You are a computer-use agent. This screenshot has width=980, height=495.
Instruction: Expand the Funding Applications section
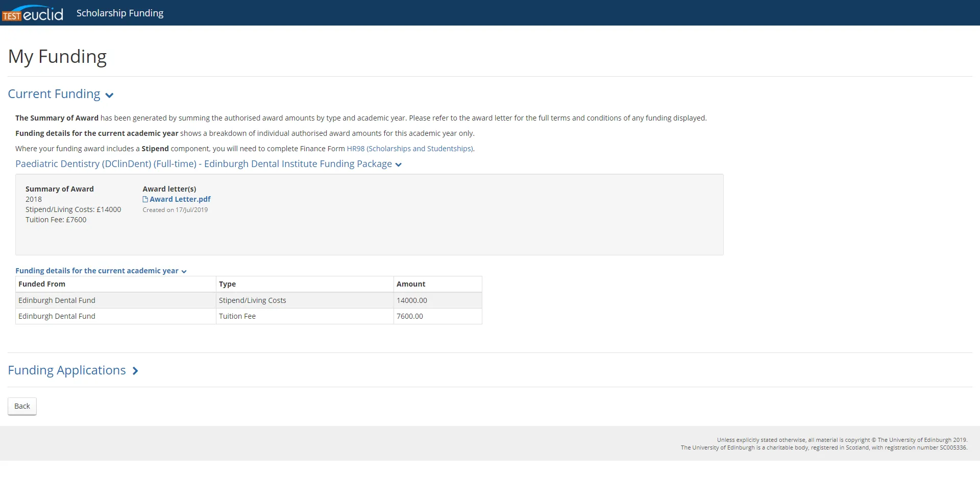click(67, 370)
